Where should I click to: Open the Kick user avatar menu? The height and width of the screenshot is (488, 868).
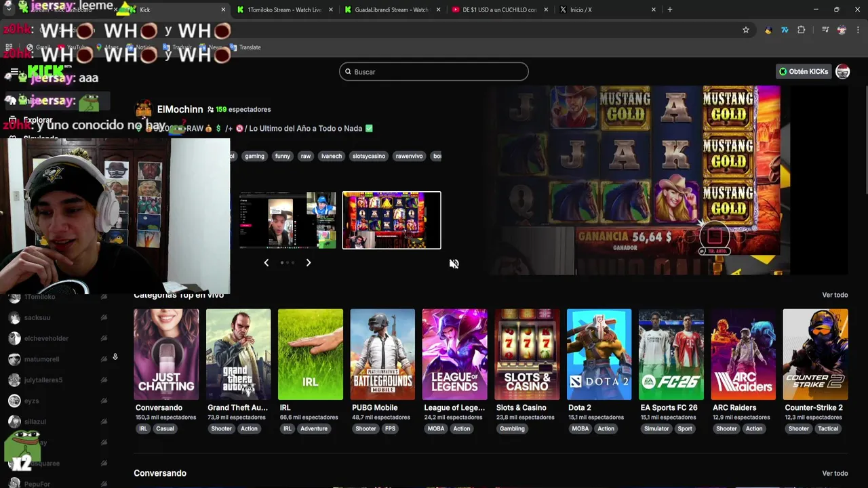coord(843,71)
